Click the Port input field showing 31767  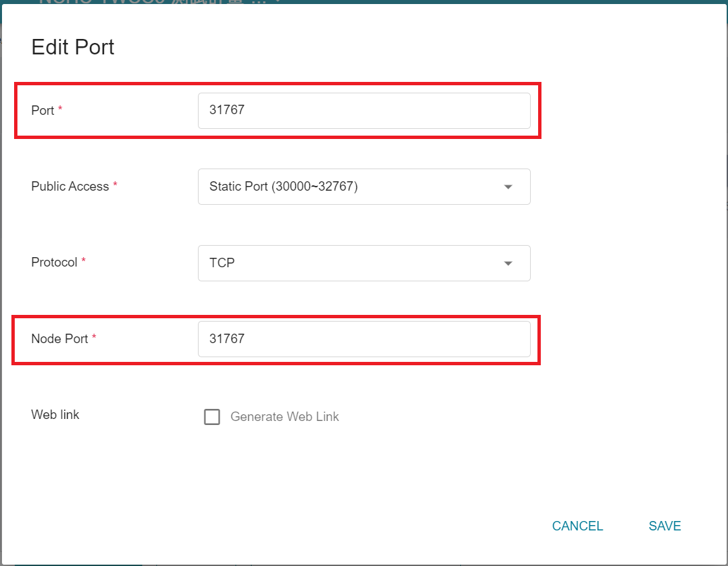[x=364, y=111]
